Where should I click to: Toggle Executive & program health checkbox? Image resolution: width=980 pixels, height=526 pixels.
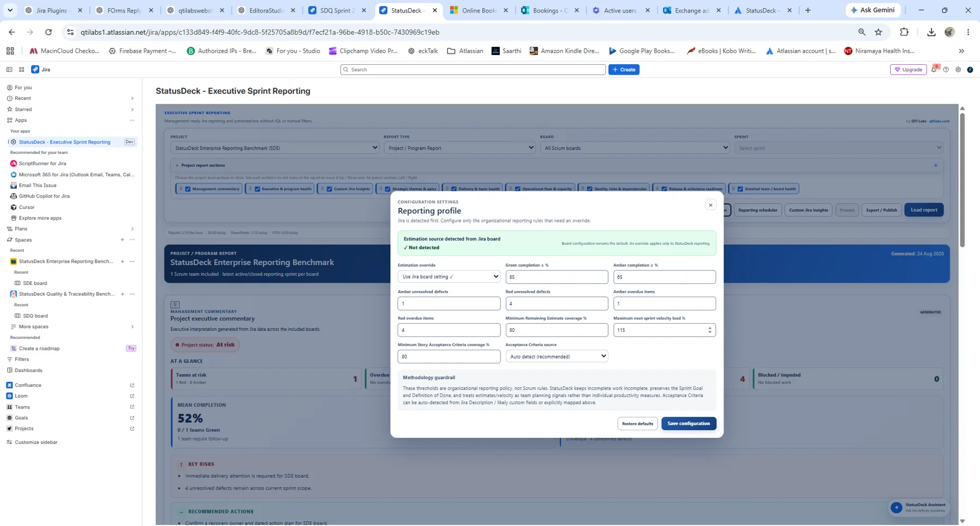pos(258,189)
